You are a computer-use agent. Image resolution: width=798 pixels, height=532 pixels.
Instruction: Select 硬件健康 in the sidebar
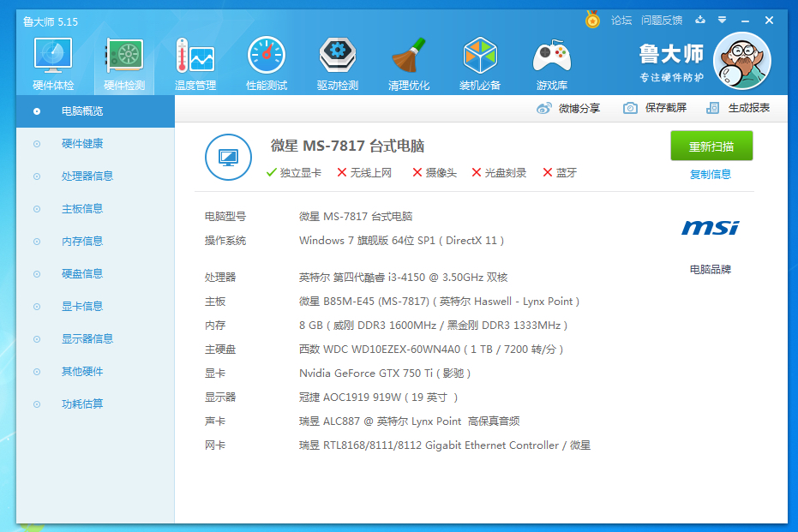(95, 143)
